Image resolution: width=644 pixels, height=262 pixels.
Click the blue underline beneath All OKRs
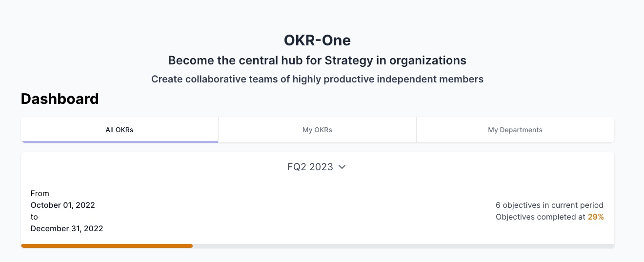point(120,141)
